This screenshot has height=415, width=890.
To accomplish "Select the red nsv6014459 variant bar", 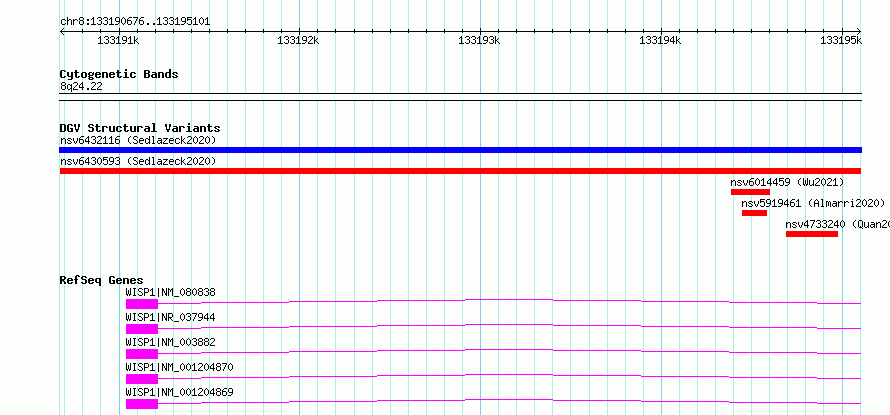I will (750, 192).
